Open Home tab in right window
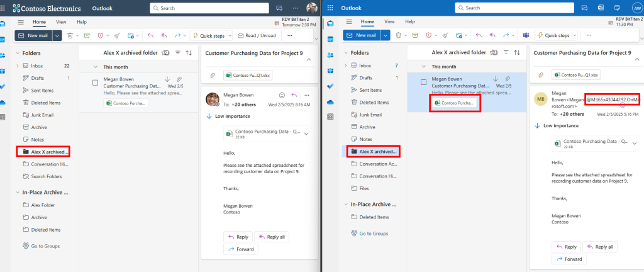Image resolution: width=644 pixels, height=272 pixels. tap(367, 22)
